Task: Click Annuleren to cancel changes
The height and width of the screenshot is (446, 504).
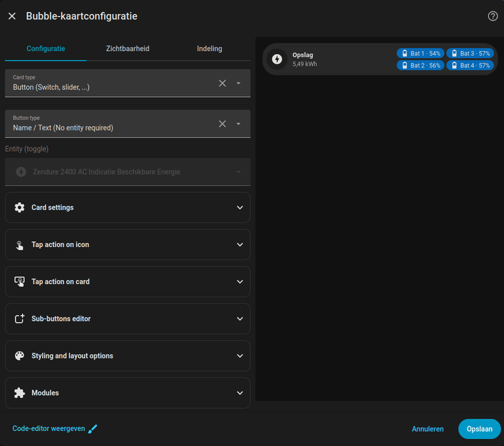Action: point(428,429)
